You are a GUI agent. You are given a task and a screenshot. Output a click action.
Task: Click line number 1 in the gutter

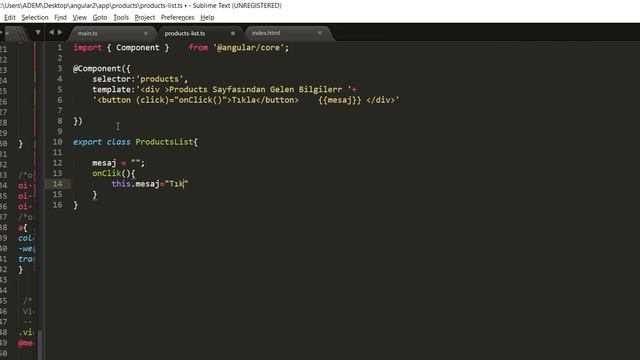tap(60, 48)
